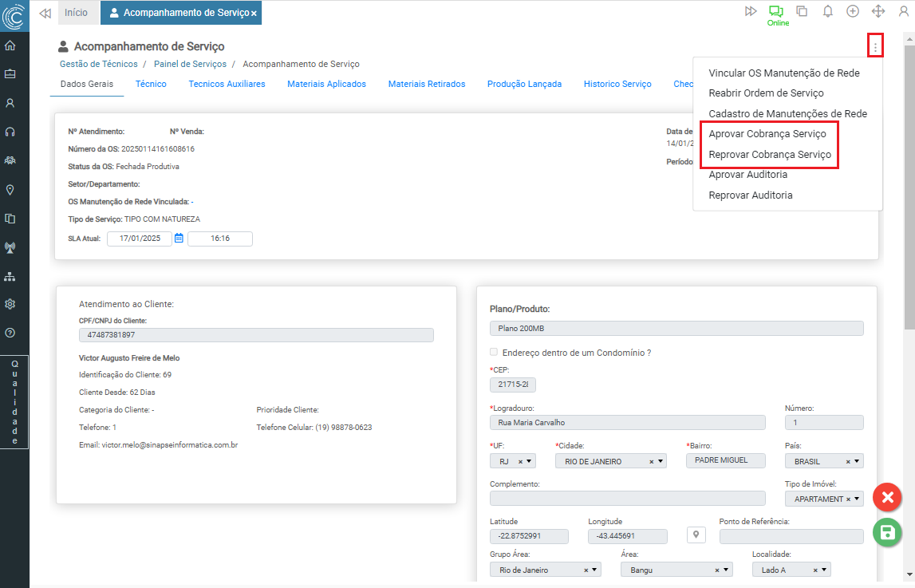Screen dimensions: 915x588
Task: Click the green save floppy button
Action: [x=887, y=532]
